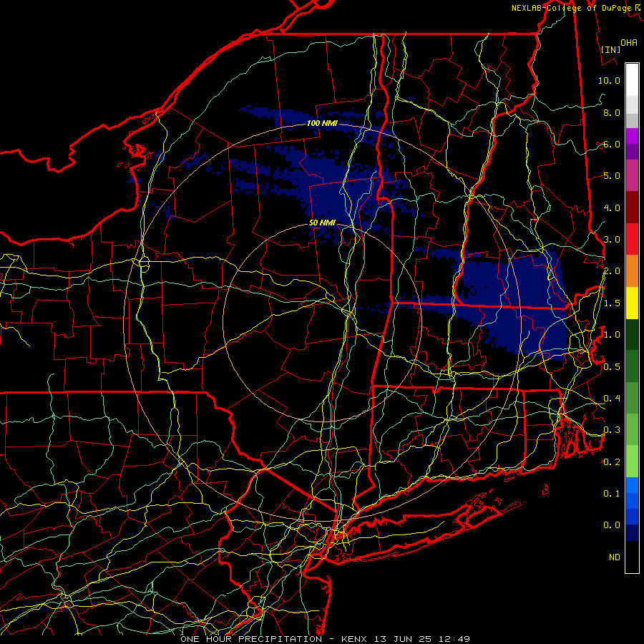Select the dark red legend swatch
Image resolution: width=644 pixels, height=644 pixels.
[632, 208]
